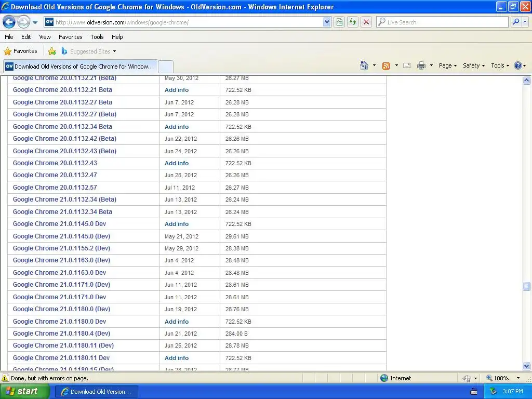Image resolution: width=532 pixels, height=399 pixels.
Task: Open Google Chrome 20.0.1132.42 (Beta) link
Action: pyautogui.click(x=64, y=139)
